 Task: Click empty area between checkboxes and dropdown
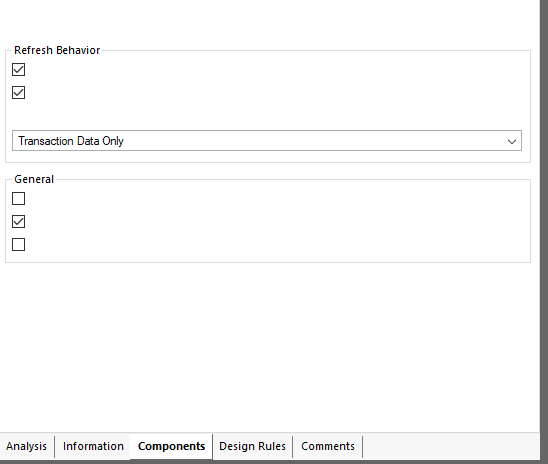point(267,115)
